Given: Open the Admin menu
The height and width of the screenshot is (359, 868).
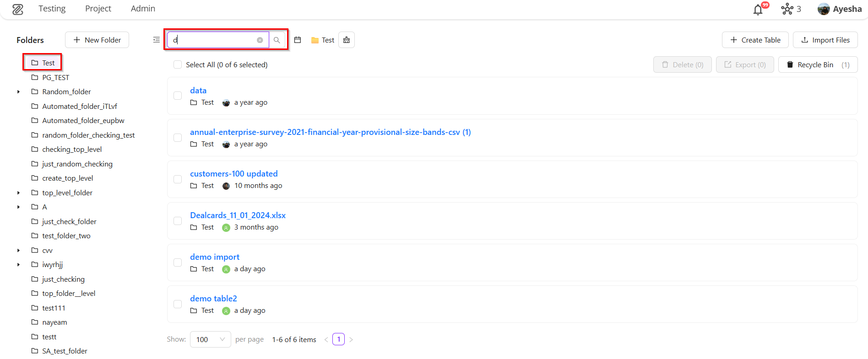Looking at the screenshot, I should (143, 9).
